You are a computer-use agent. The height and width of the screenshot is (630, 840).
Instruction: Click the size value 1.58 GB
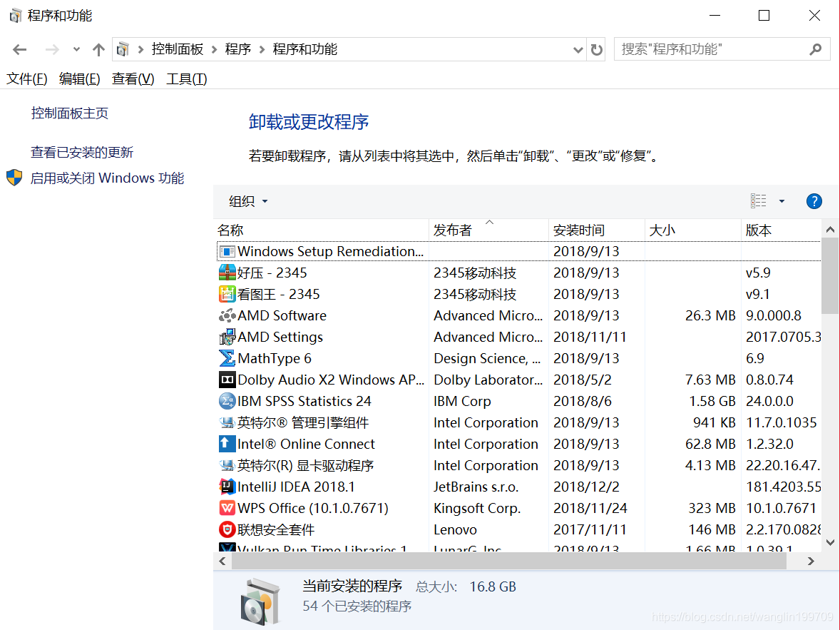(x=710, y=401)
